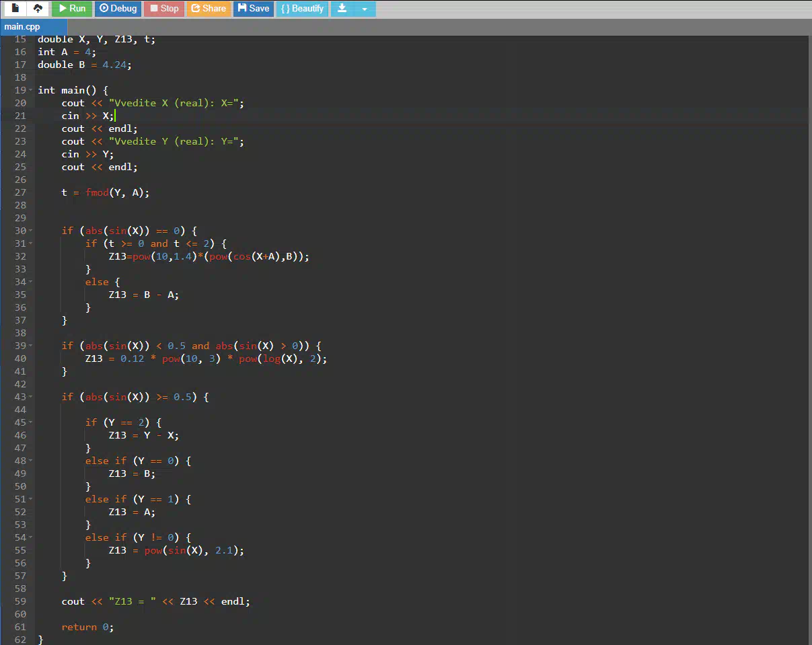Image resolution: width=812 pixels, height=645 pixels.
Task: Click the condition "if (abs(sin(X)) == 0) {"
Action: pyautogui.click(x=129, y=231)
